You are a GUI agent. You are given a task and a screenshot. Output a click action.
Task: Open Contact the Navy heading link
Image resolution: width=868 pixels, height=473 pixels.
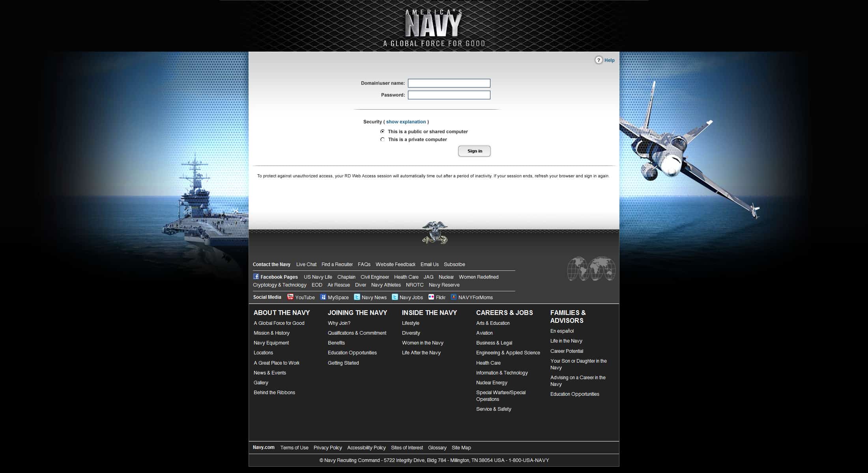click(271, 264)
